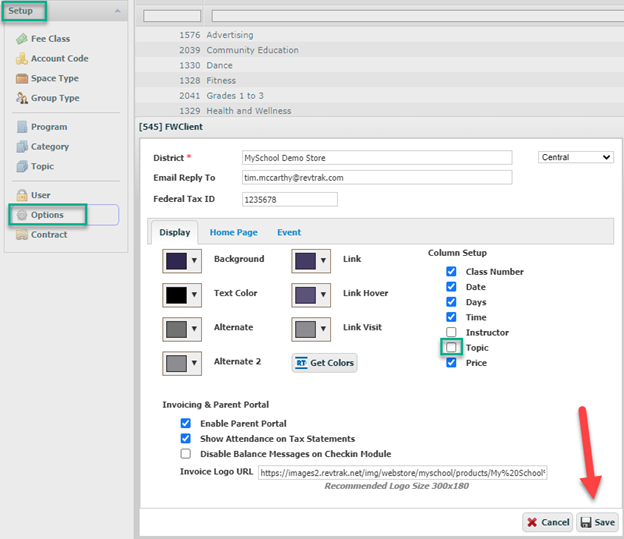
Task: Enable the Instructor column checkbox
Action: tap(451, 332)
